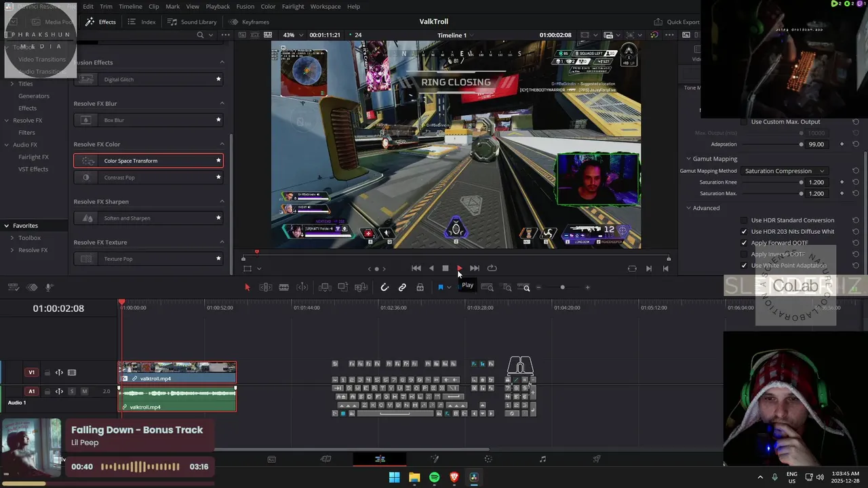Select the Digital Glitch effect

[x=149, y=79]
